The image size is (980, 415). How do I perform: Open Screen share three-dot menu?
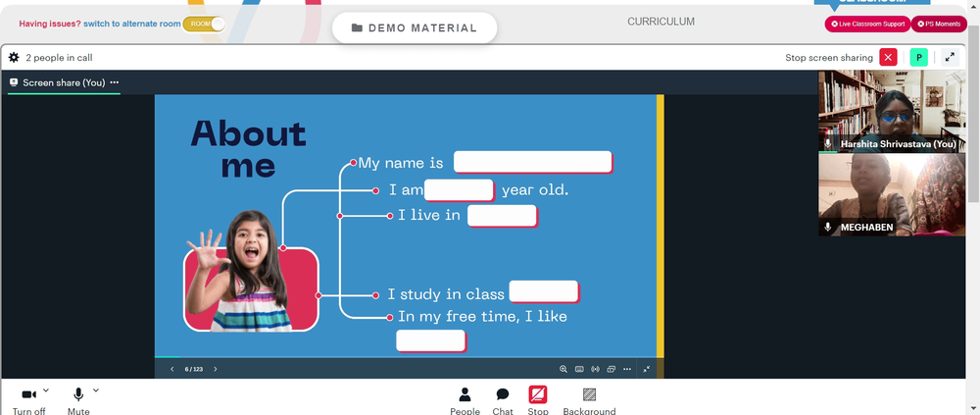(114, 82)
